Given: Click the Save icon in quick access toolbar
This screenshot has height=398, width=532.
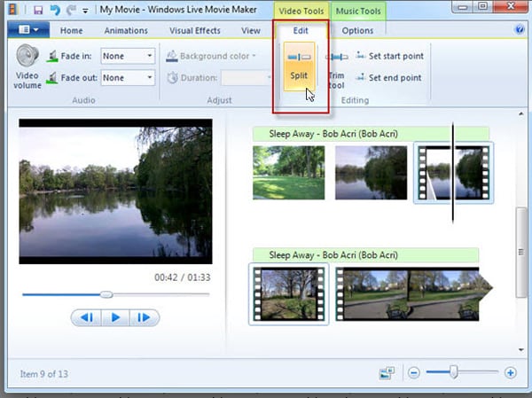Looking at the screenshot, I should (38, 10).
